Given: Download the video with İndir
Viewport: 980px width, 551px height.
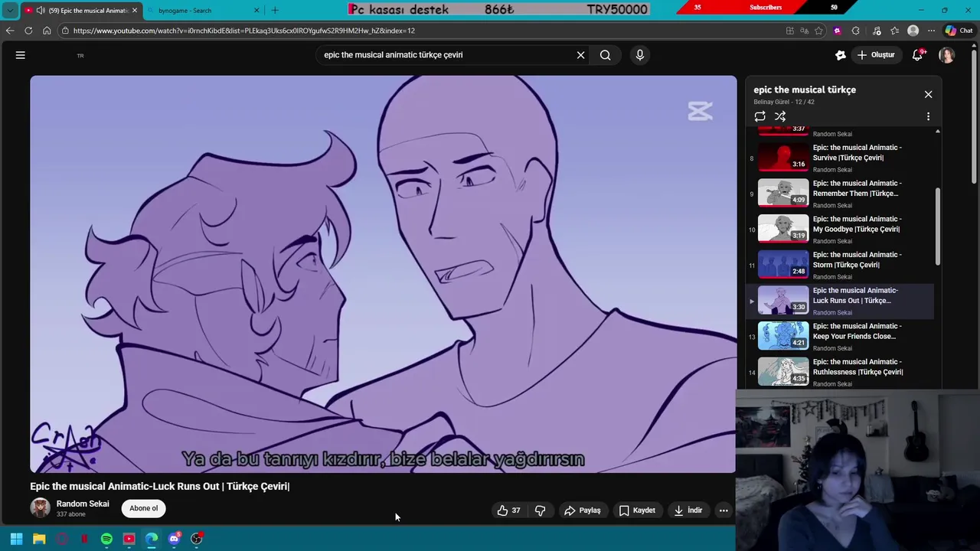Looking at the screenshot, I should click(x=688, y=510).
